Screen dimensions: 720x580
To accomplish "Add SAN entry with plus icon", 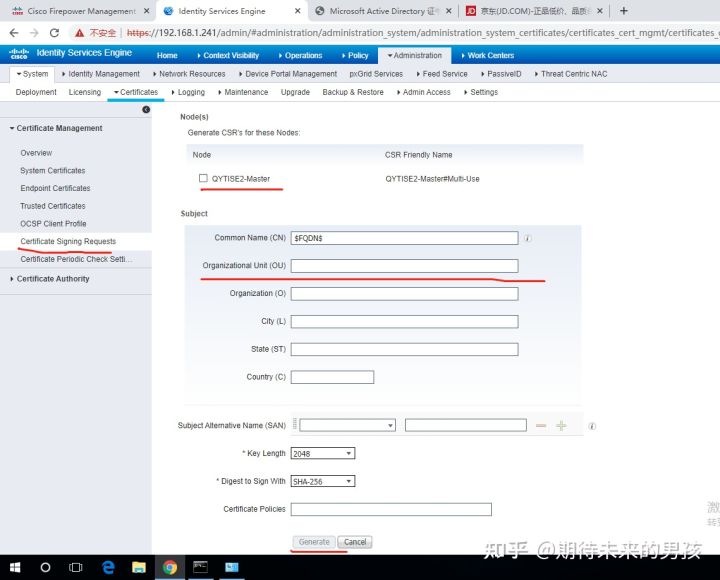I will 561,426.
